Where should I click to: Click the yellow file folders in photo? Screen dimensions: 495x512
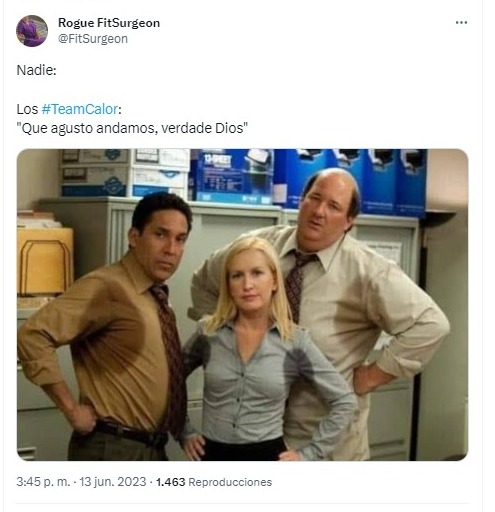point(45,262)
